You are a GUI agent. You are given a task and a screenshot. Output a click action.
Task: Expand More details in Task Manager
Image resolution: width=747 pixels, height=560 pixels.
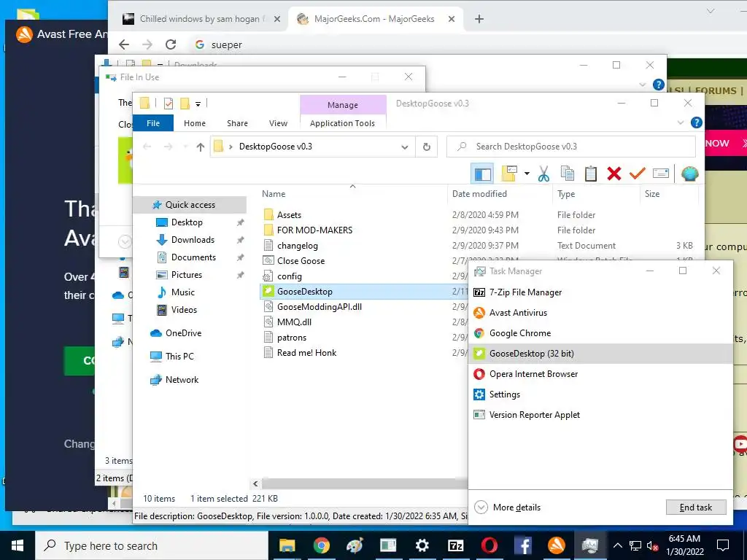coord(508,507)
